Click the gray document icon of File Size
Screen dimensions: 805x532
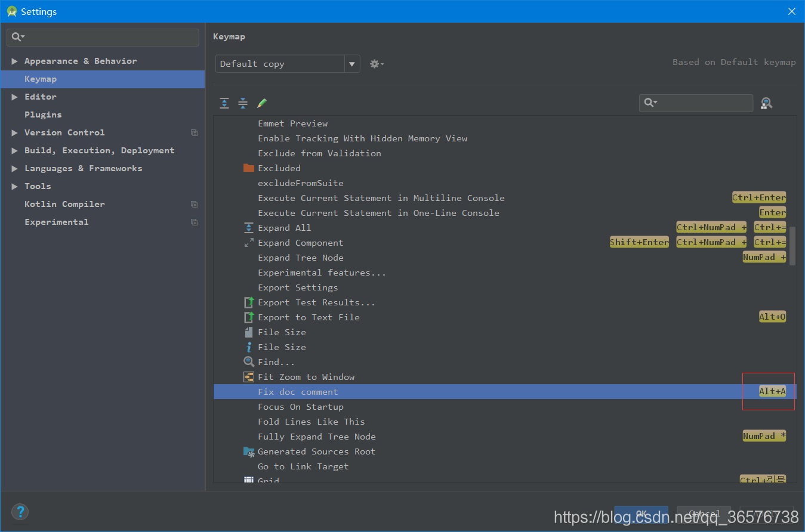[x=249, y=332]
